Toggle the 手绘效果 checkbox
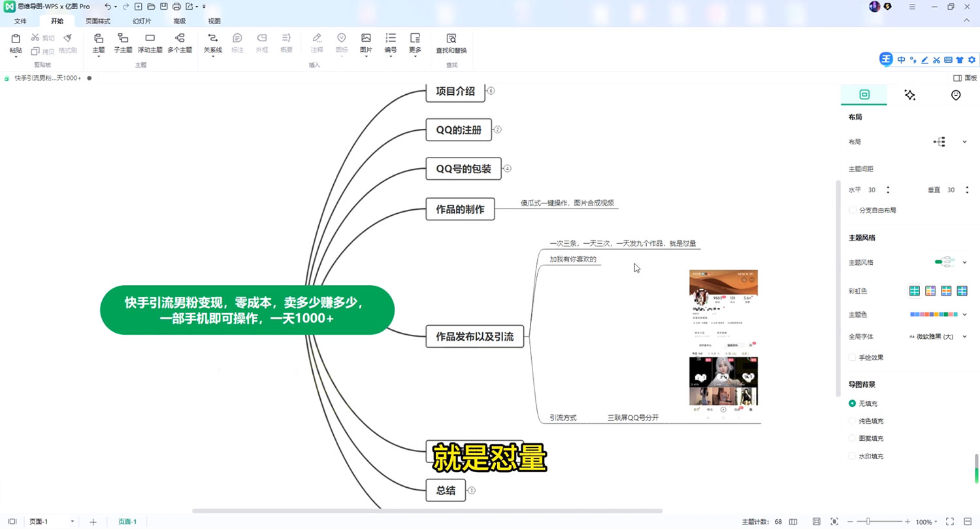 [853, 358]
